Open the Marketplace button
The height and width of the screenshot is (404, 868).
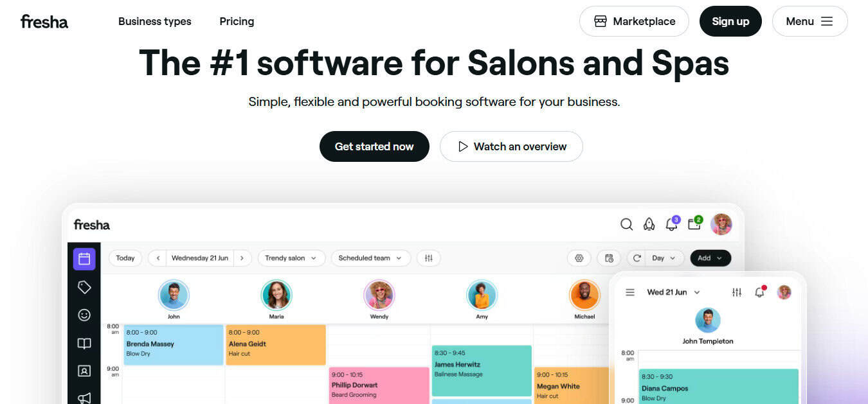tap(634, 21)
